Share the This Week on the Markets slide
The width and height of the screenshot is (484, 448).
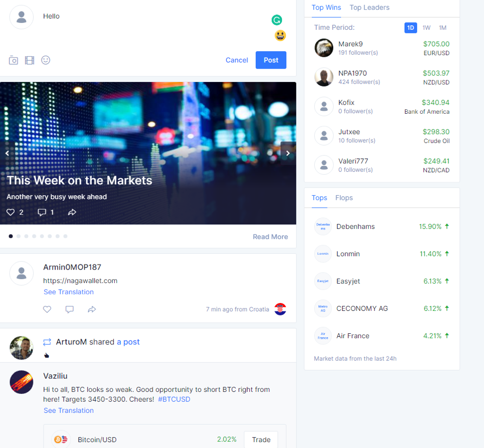click(x=72, y=213)
